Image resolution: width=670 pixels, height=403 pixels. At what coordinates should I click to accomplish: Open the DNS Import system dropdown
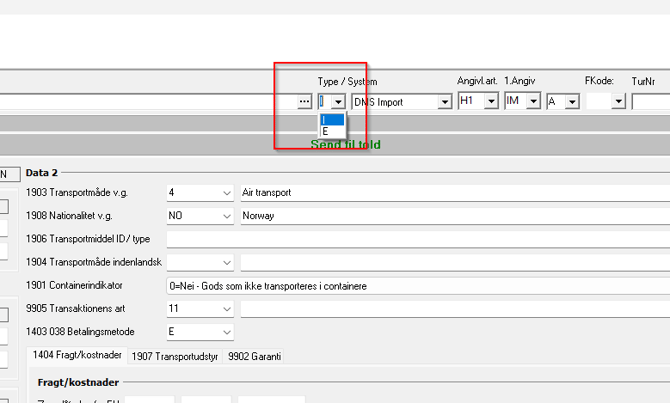tap(445, 101)
